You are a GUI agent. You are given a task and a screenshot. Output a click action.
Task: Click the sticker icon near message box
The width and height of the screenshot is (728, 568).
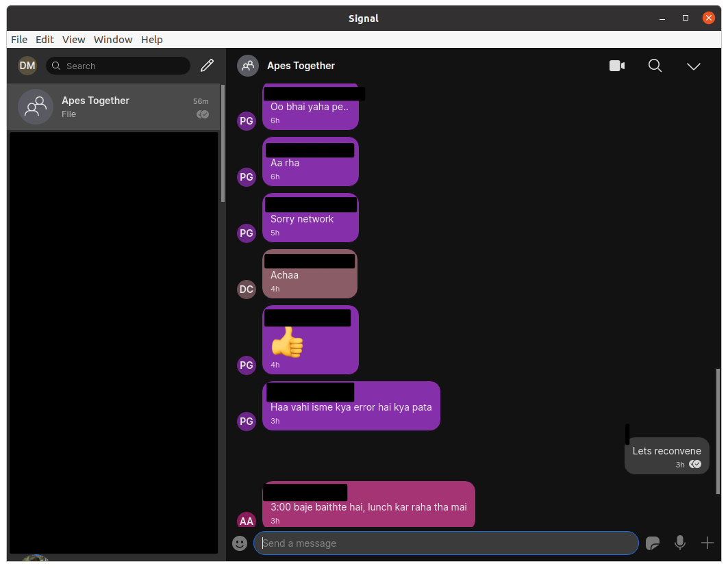(653, 543)
